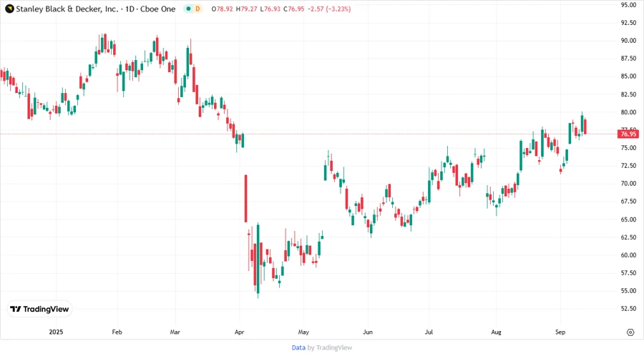This screenshot has height=356, width=644.
Task: Click the Sep time axis label
Action: tap(560, 332)
